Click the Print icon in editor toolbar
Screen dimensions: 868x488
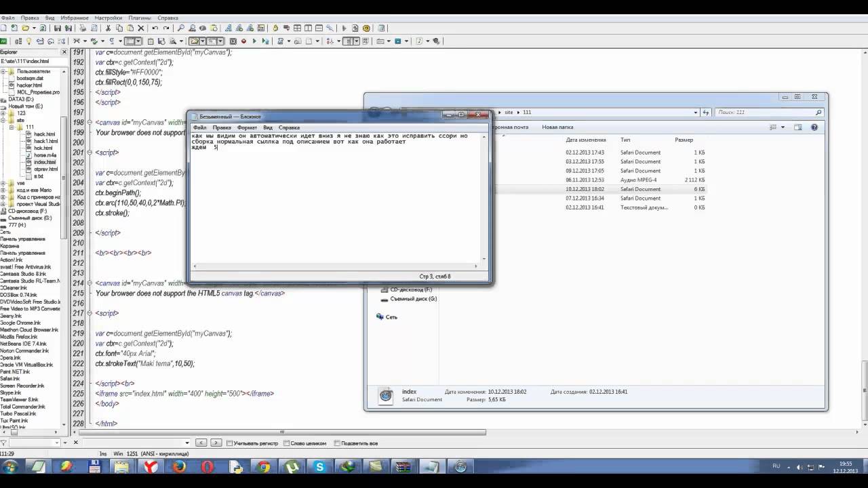pos(83,28)
